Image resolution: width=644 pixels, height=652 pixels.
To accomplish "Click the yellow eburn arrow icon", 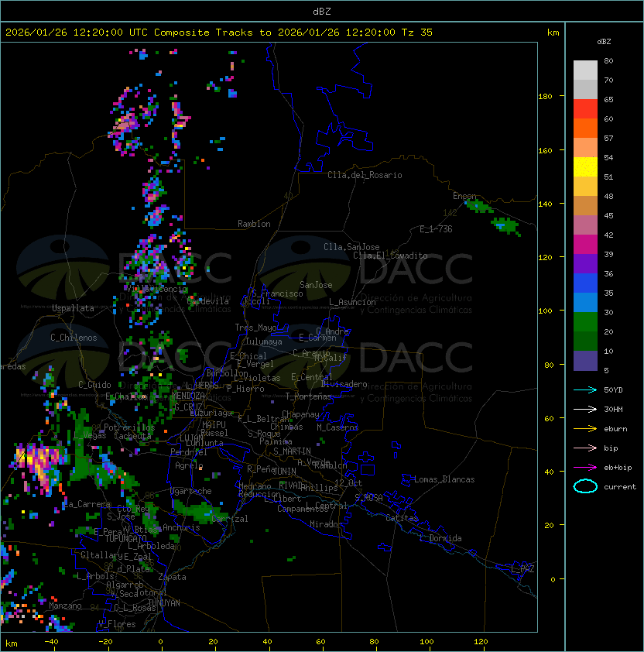I will [x=585, y=429].
